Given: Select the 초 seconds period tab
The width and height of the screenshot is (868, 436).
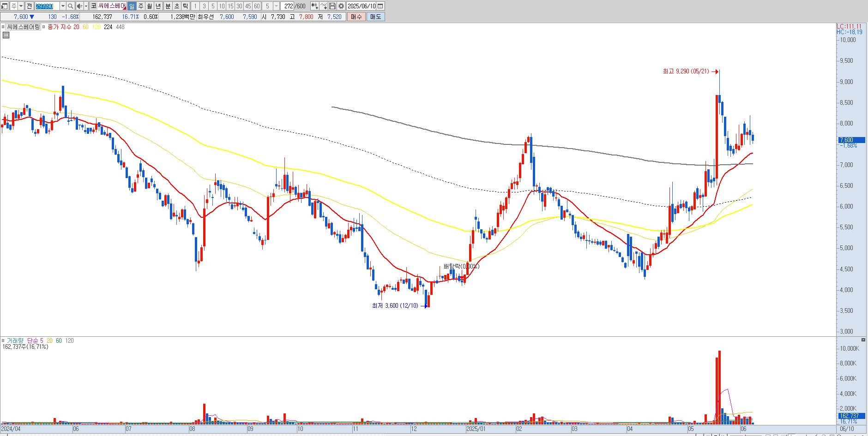Looking at the screenshot, I should 176,6.
